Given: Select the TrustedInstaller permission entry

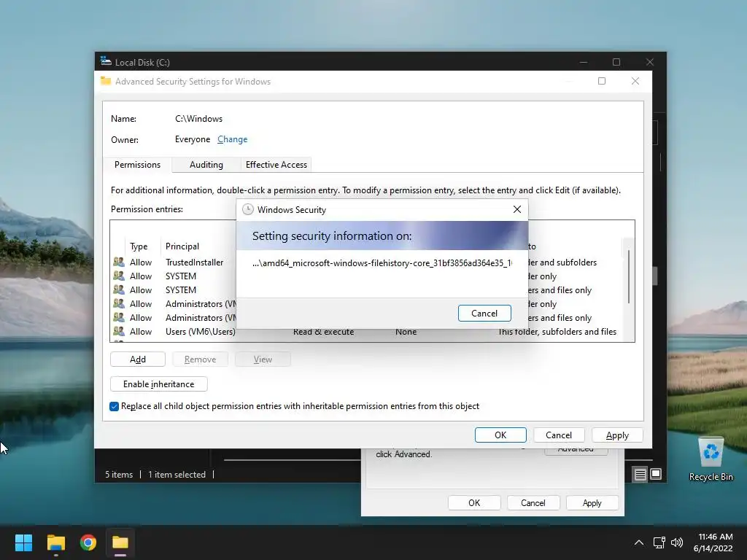Looking at the screenshot, I should [366, 262].
